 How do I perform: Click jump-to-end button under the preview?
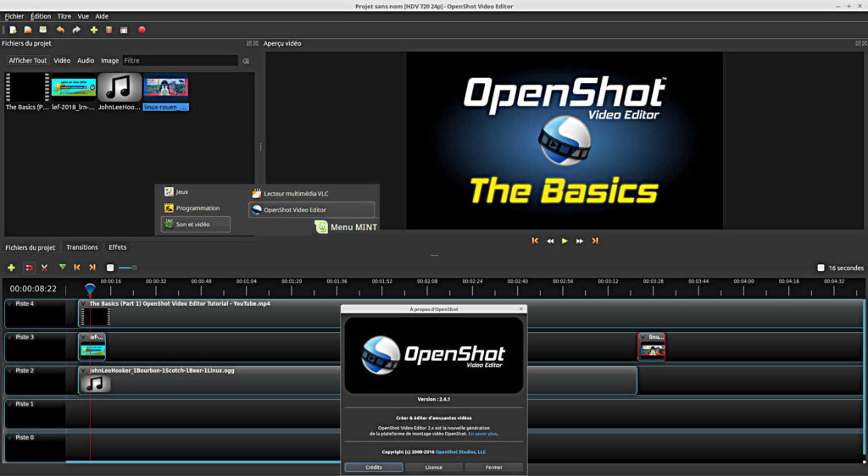tap(595, 241)
